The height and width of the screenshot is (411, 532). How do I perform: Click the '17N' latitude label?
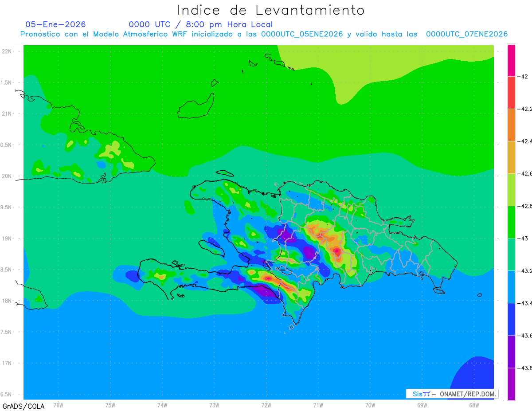pyautogui.click(x=7, y=363)
